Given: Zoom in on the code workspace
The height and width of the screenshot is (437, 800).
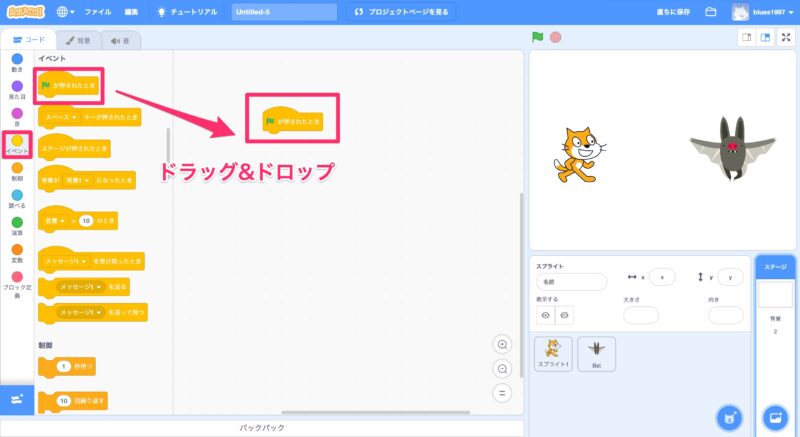Looking at the screenshot, I should point(503,344).
